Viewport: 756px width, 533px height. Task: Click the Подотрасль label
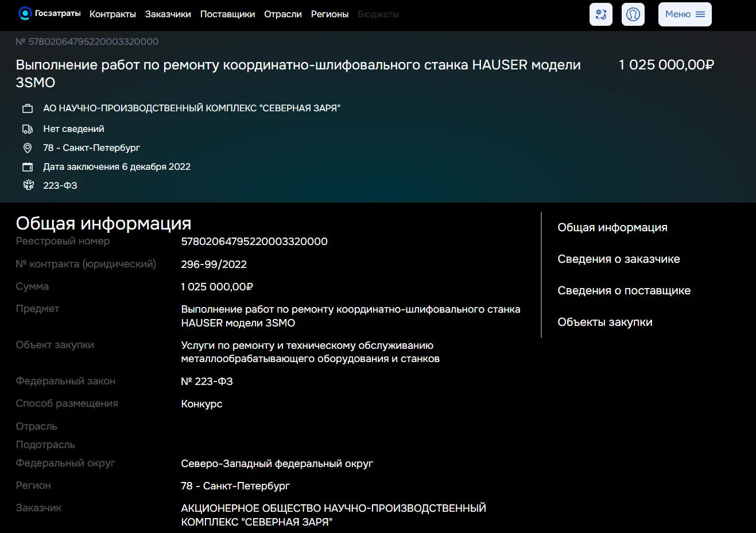[45, 445]
